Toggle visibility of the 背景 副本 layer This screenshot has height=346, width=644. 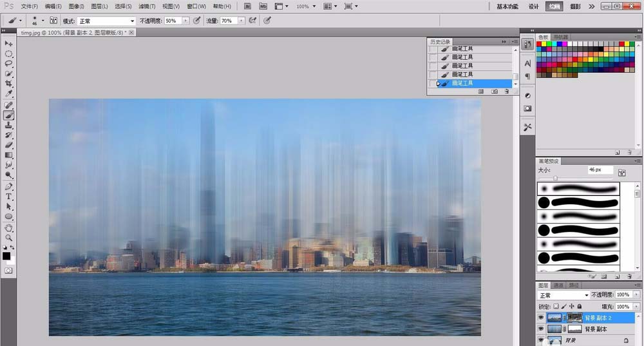tap(540, 329)
